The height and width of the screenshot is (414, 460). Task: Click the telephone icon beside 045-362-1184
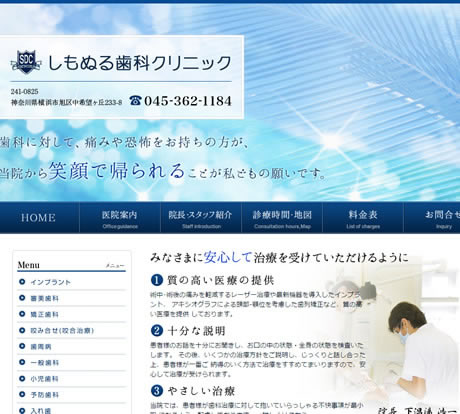tap(135, 100)
